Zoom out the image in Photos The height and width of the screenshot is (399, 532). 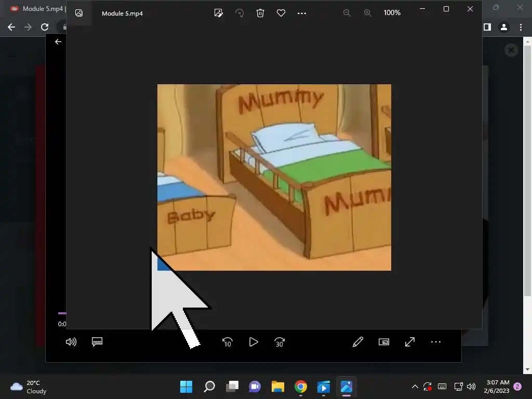347,13
